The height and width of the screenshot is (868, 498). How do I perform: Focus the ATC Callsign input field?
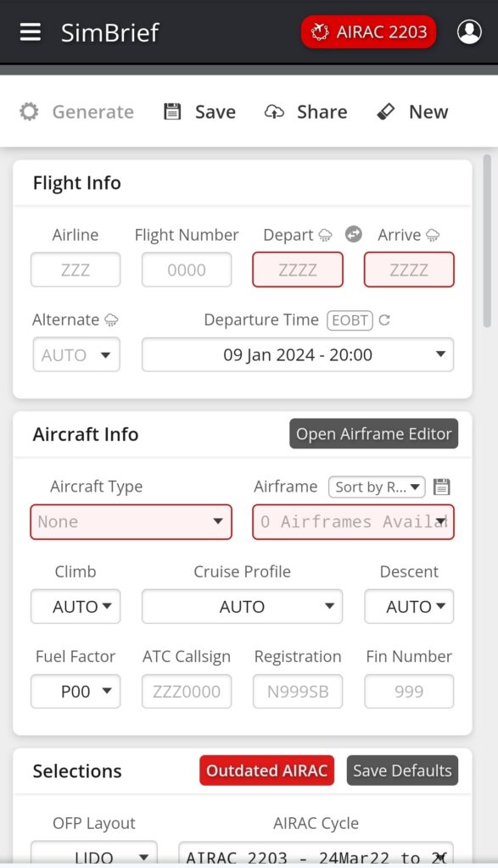(187, 691)
